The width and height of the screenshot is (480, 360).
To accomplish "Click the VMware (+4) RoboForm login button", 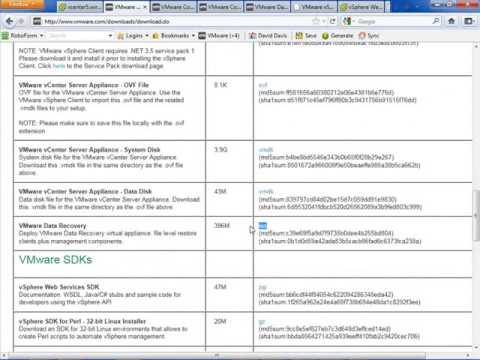I will point(219,36).
